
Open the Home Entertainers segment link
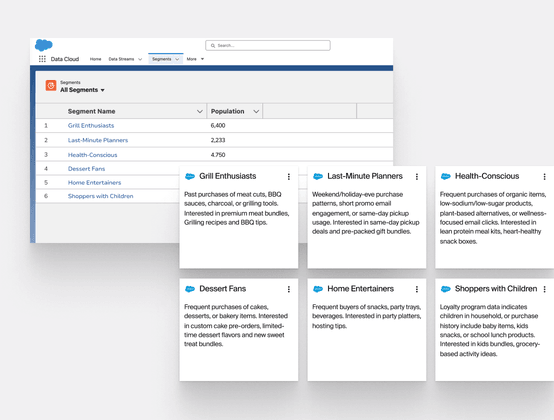(x=94, y=182)
